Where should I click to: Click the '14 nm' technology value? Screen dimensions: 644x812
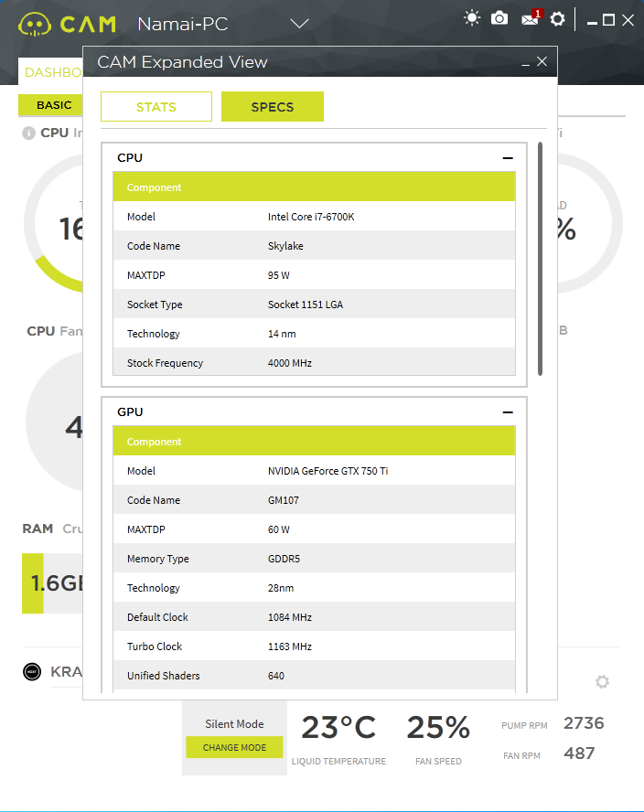click(x=282, y=334)
